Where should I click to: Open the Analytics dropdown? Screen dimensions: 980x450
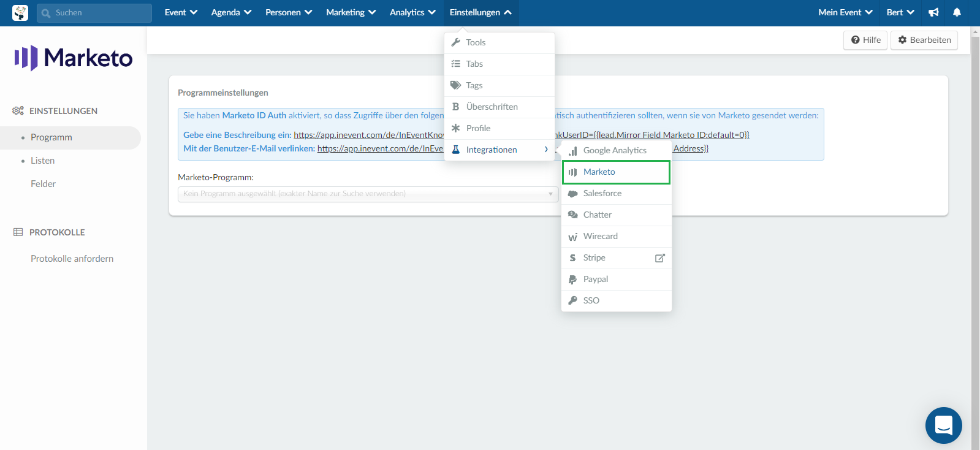(412, 12)
